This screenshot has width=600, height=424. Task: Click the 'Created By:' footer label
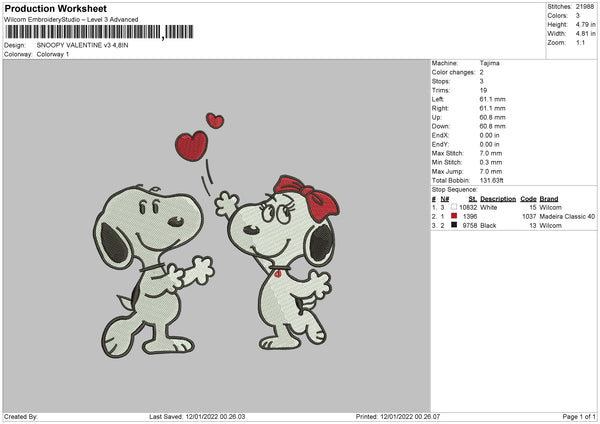tap(21, 417)
